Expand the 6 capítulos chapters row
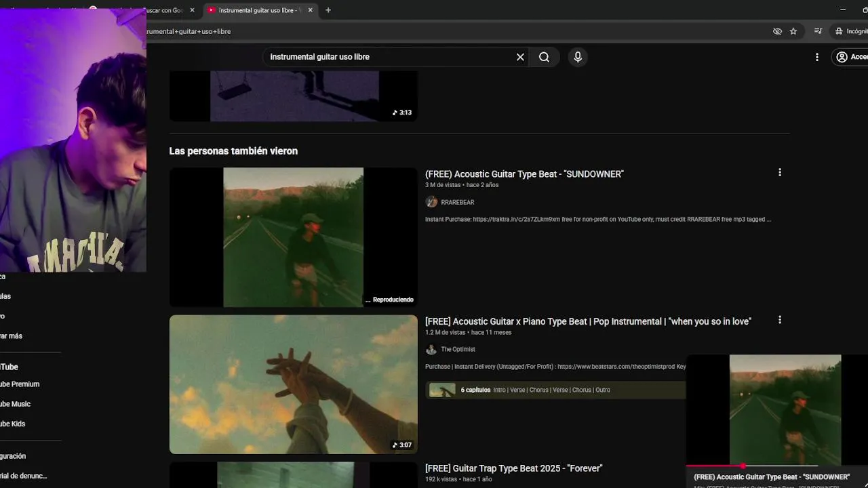The image size is (868, 488). pyautogui.click(x=556, y=390)
